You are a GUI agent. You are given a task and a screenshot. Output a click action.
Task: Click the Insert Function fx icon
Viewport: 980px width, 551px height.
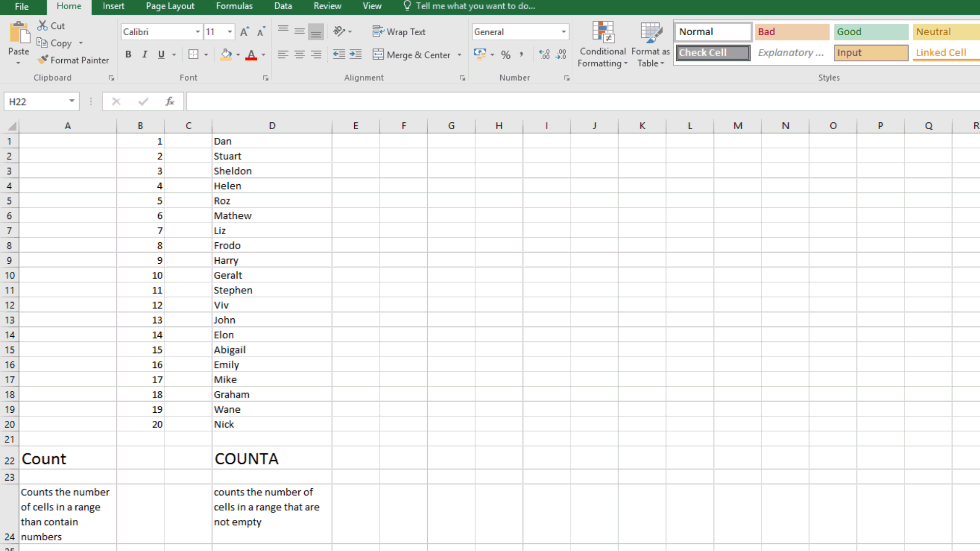point(170,102)
